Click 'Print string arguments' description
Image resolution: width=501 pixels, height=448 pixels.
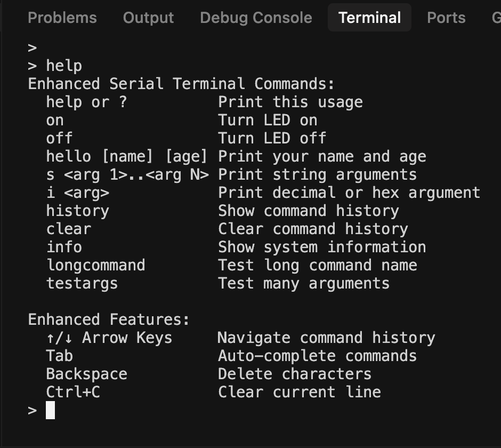(318, 174)
